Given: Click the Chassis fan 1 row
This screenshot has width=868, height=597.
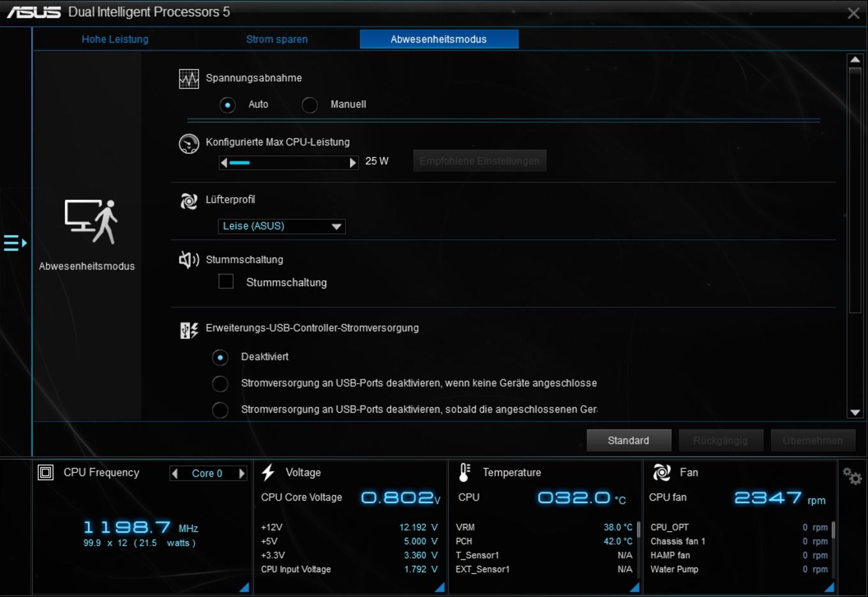Looking at the screenshot, I should tap(739, 541).
